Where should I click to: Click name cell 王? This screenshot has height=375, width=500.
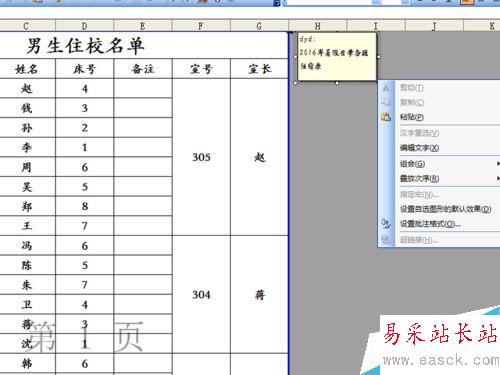27,226
